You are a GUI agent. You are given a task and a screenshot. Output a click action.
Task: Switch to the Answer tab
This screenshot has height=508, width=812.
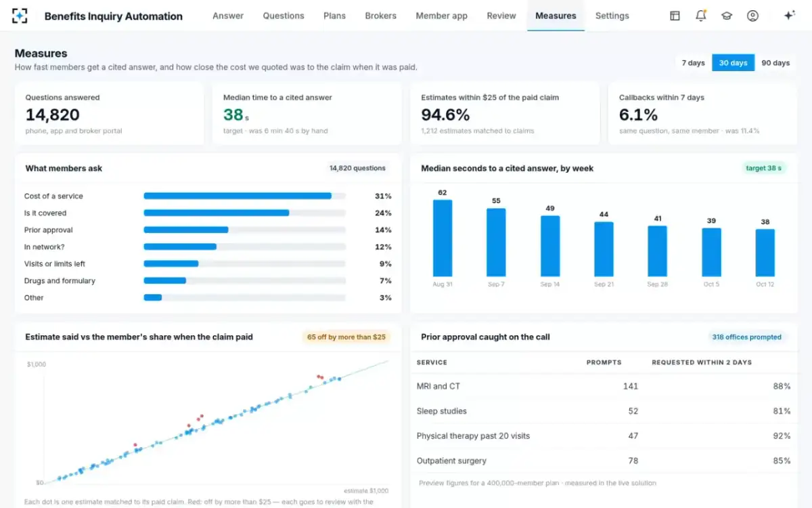[x=228, y=16]
